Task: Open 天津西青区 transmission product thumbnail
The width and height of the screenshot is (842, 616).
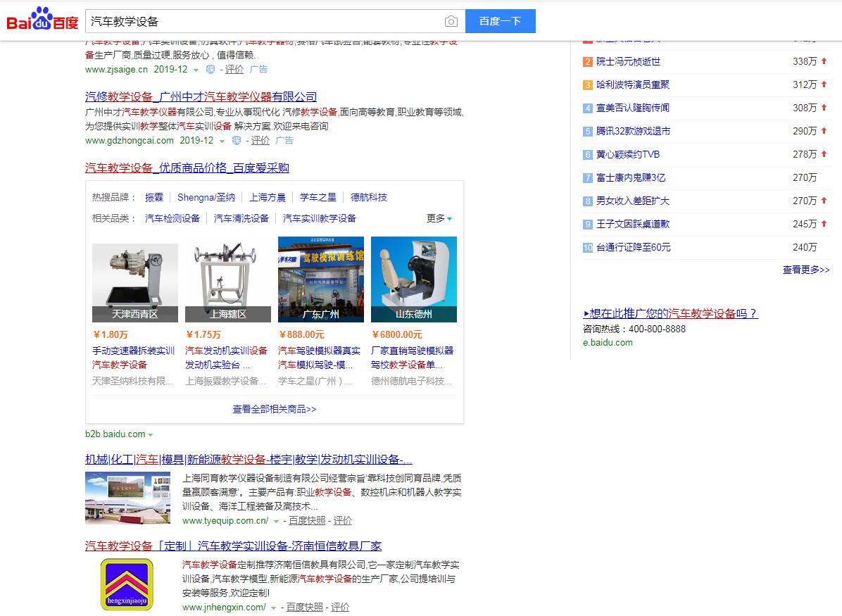Action: pos(134,279)
